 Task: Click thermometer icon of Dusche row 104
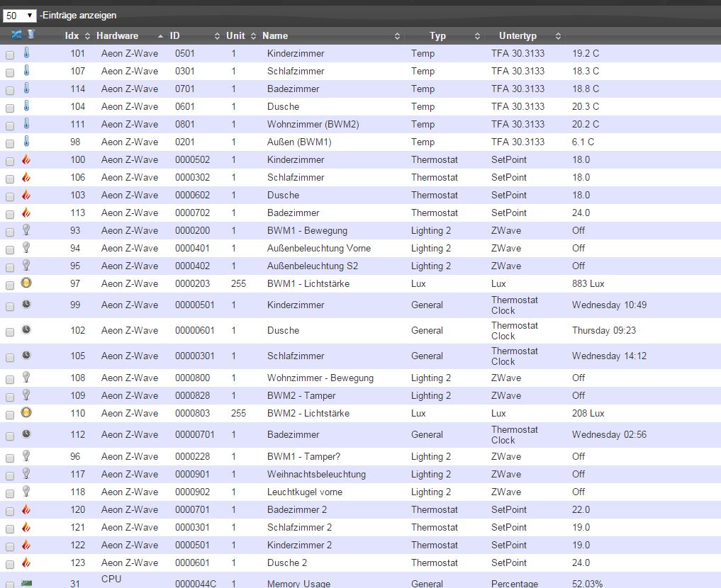coord(27,106)
